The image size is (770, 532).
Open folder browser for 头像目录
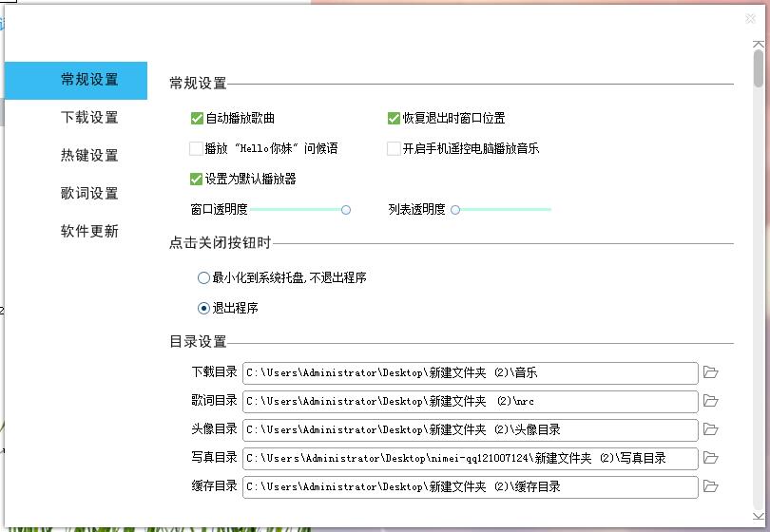(x=710, y=429)
